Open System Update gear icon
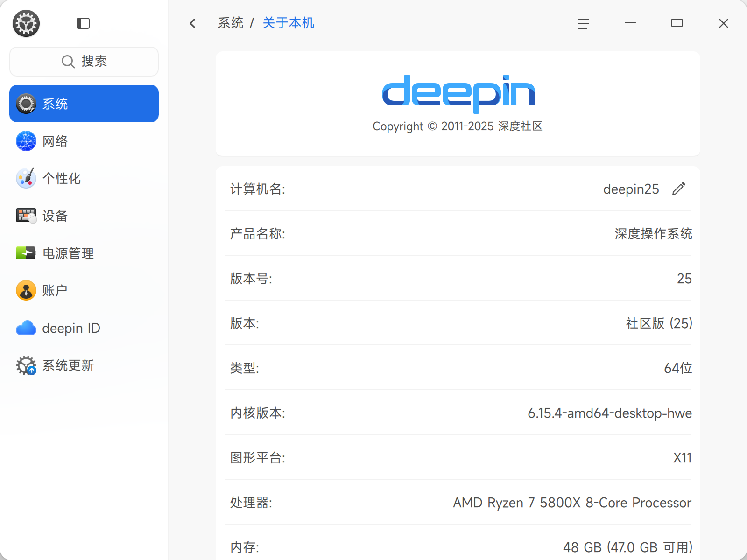 26,365
